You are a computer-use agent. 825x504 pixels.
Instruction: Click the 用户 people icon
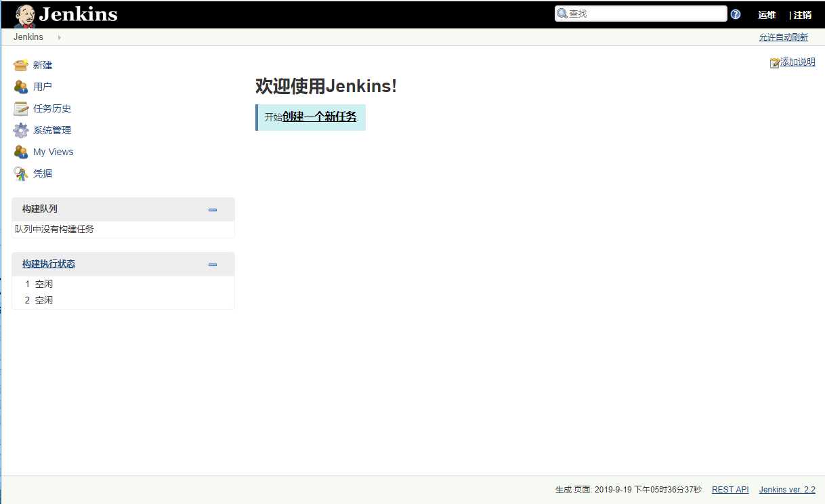pos(21,87)
